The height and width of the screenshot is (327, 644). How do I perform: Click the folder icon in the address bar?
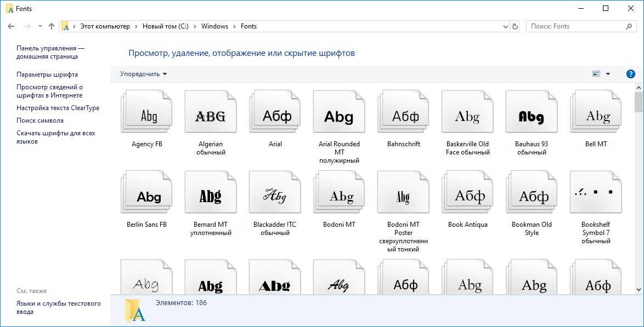65,26
